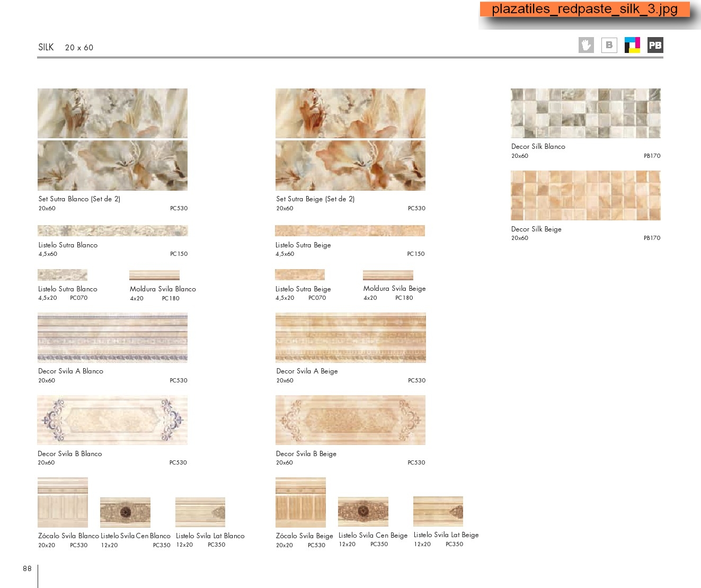
Task: Click the 'Zócalo Svila Beige' label
Action: [305, 536]
